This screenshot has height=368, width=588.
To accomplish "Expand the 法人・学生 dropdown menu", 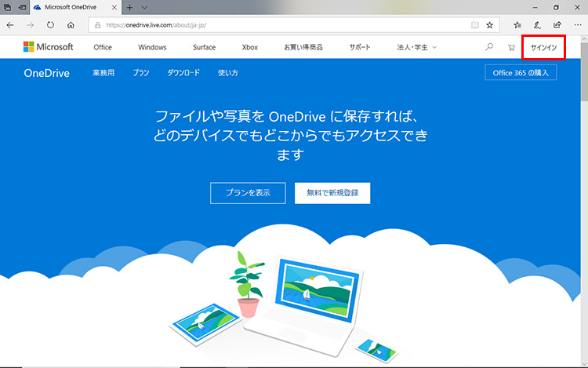I will pos(416,47).
